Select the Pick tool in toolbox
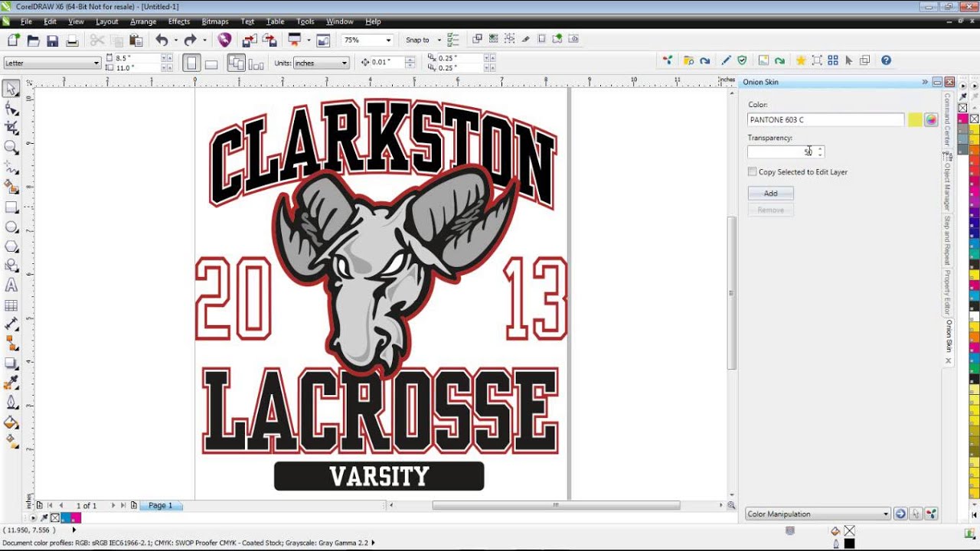This screenshot has height=551, width=980. [11, 89]
